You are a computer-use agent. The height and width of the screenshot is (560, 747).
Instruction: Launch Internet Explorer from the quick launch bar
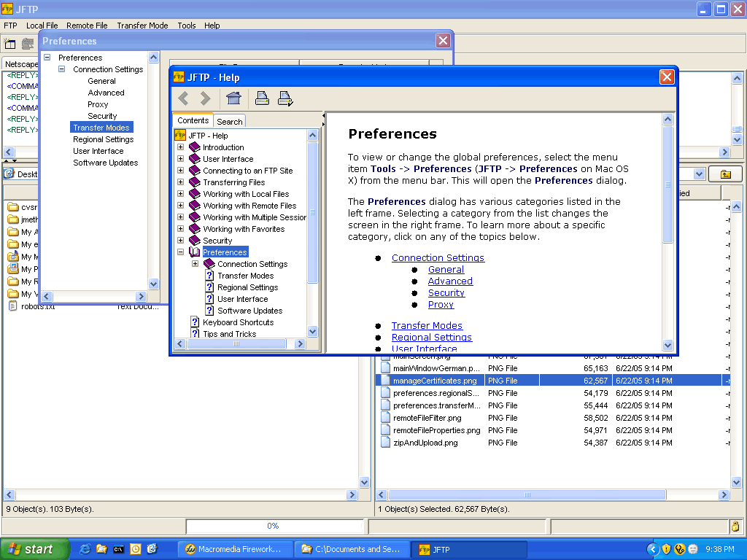tap(85, 549)
